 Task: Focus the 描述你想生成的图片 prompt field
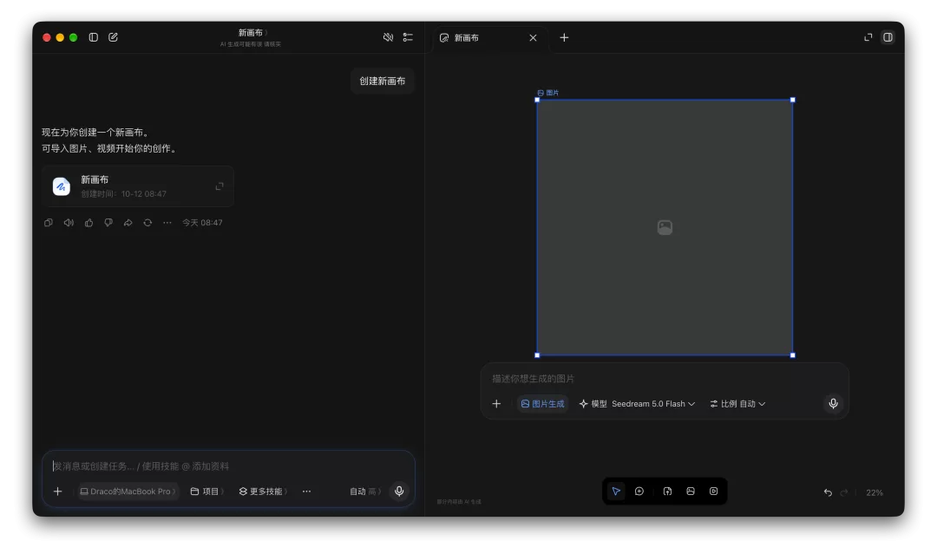click(665, 379)
